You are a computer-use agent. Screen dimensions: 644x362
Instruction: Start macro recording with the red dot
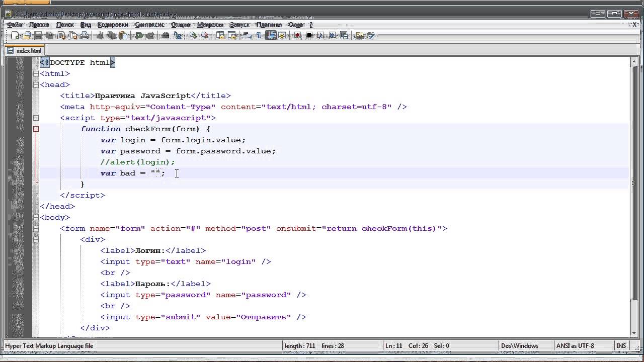pos(297,36)
